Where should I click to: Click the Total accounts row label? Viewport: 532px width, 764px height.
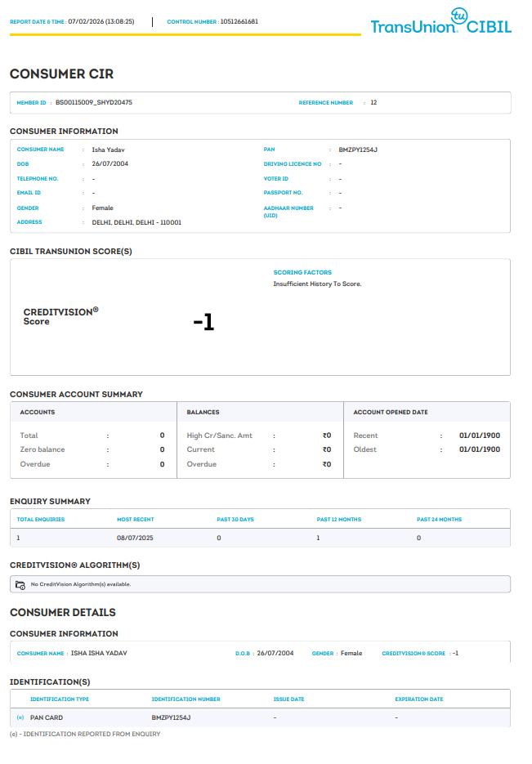(29, 436)
